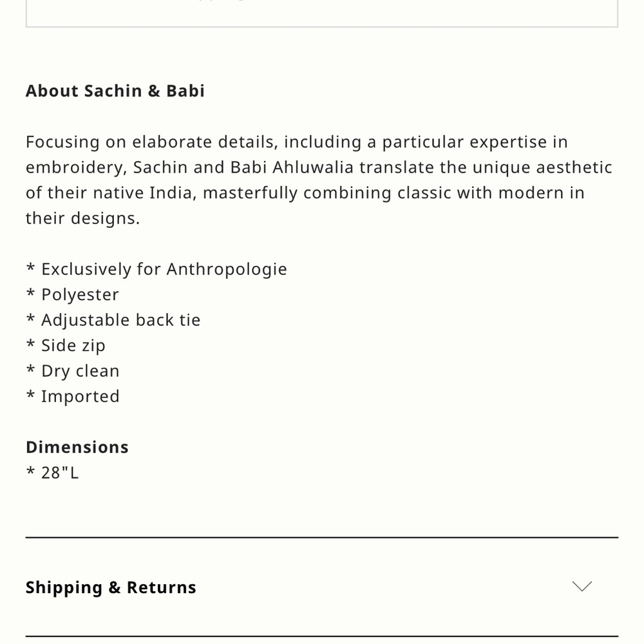Image resolution: width=644 pixels, height=644 pixels.
Task: Expand the Shipping & Returns chevron
Action: [582, 587]
